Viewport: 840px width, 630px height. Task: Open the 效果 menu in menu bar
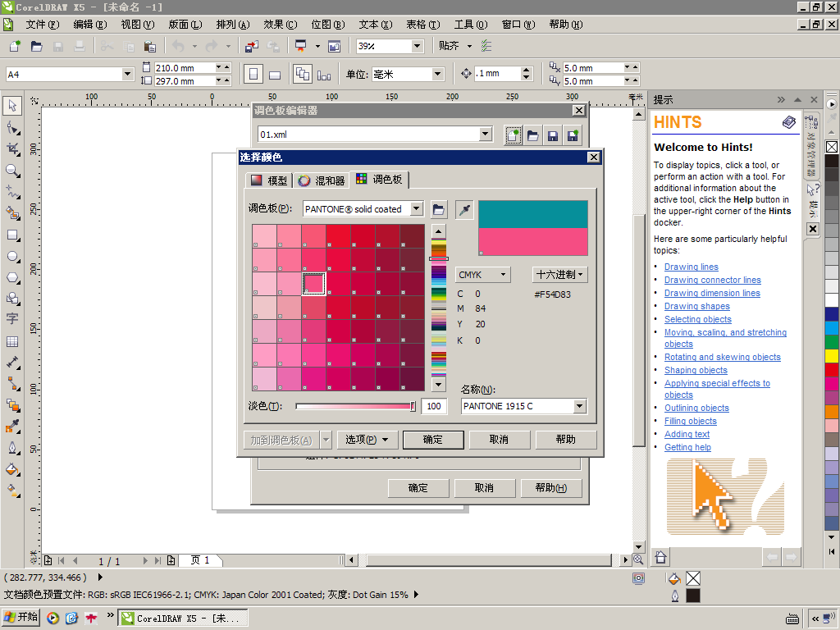coord(280,25)
